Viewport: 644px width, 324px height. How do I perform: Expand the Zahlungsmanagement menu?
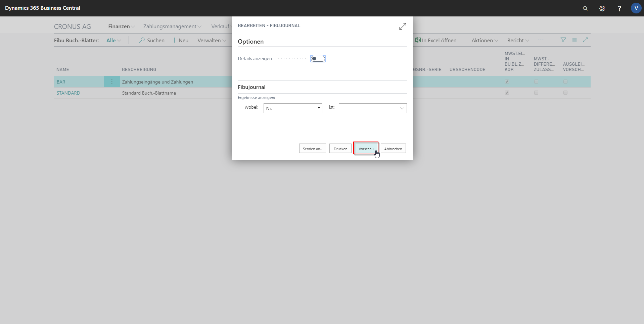(172, 26)
